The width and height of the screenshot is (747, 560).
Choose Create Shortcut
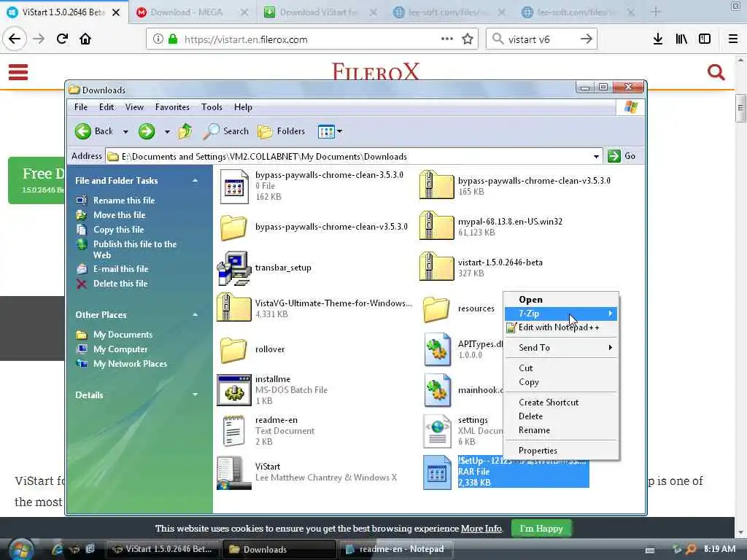pyautogui.click(x=561, y=402)
